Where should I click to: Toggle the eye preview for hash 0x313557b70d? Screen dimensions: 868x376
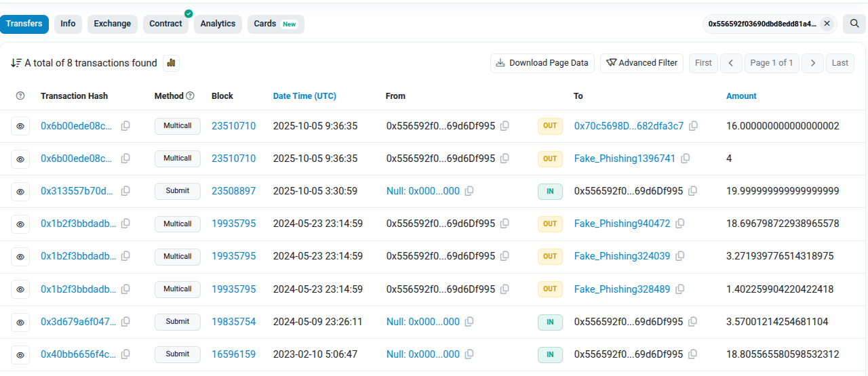[x=20, y=191]
